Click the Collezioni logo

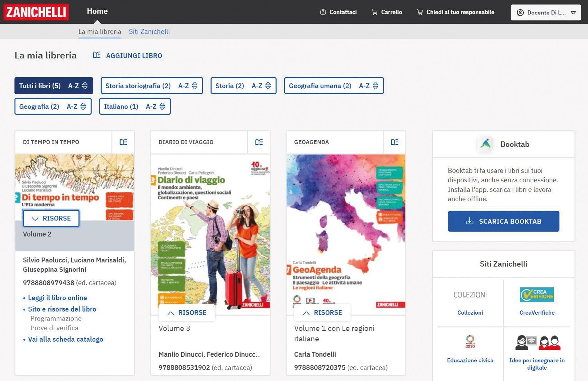click(470, 295)
